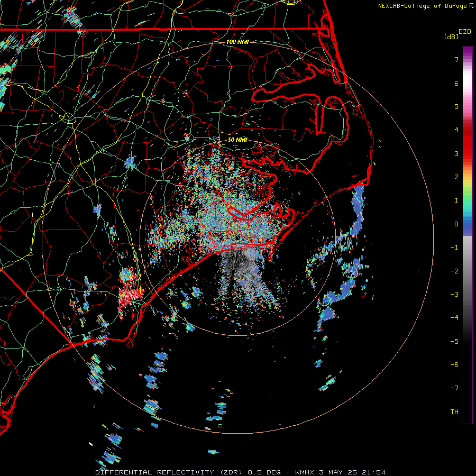476x476 pixels.
Task: Click the ZDR color scale bar
Action: coord(467,235)
